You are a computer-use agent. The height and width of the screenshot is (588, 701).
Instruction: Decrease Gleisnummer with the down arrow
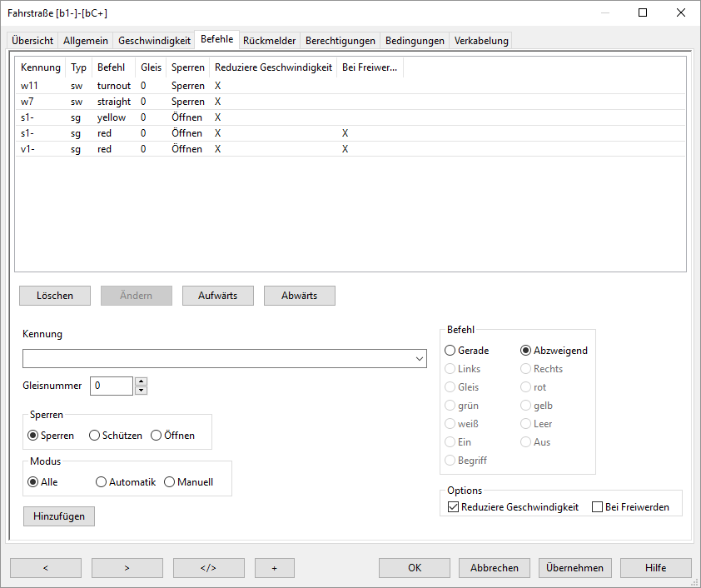click(141, 390)
